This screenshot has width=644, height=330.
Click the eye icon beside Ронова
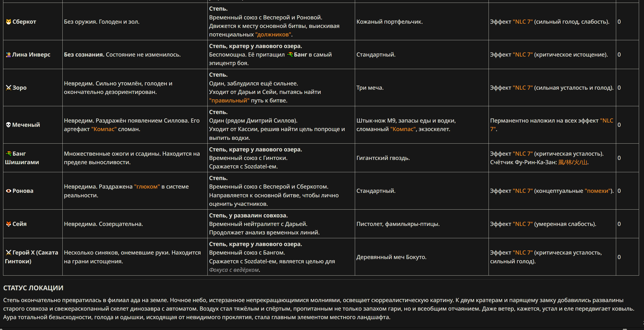(9, 191)
